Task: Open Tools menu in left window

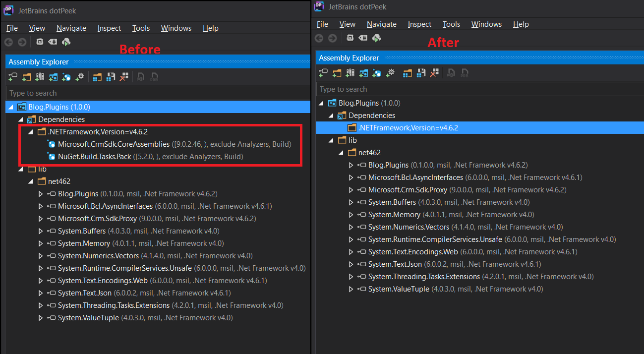Action: (x=141, y=28)
